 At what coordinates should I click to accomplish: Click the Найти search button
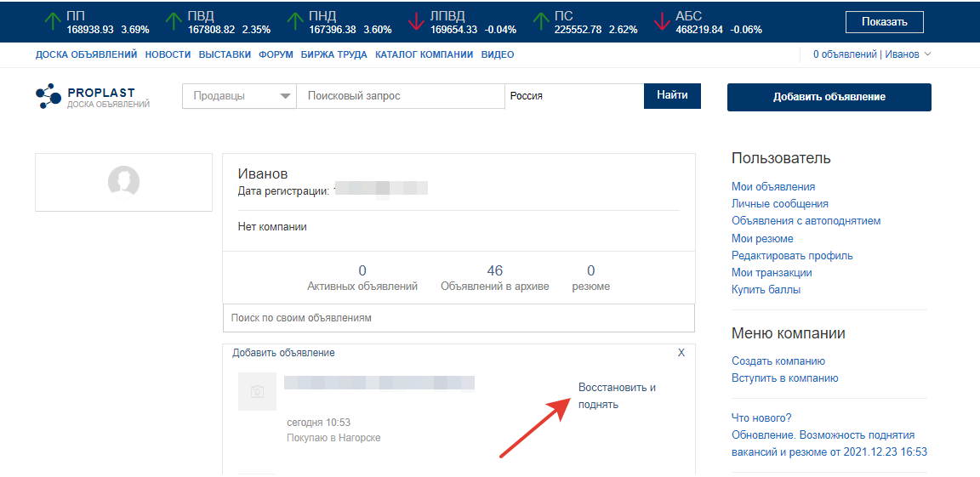coord(673,95)
